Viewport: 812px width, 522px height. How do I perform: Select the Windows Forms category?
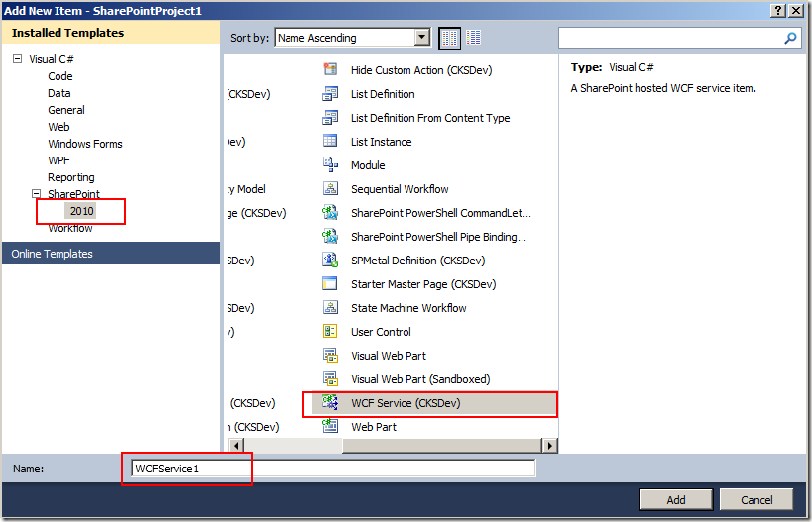click(x=85, y=144)
